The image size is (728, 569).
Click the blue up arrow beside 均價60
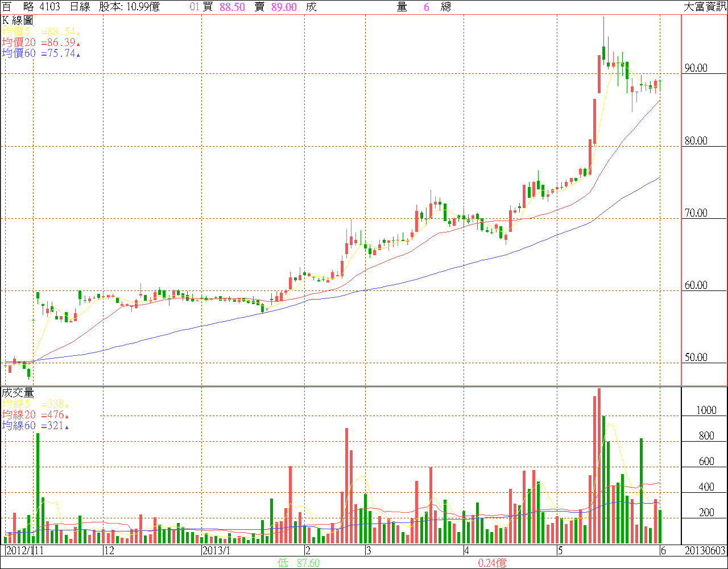pyautogui.click(x=78, y=55)
